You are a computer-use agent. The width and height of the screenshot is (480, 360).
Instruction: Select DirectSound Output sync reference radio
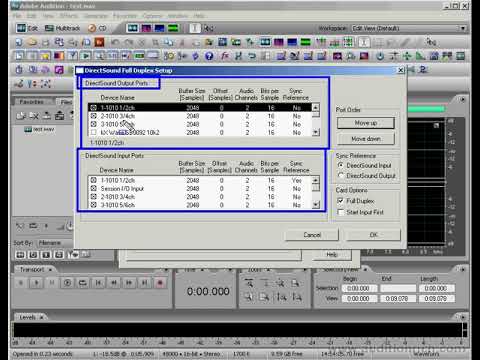(340, 175)
